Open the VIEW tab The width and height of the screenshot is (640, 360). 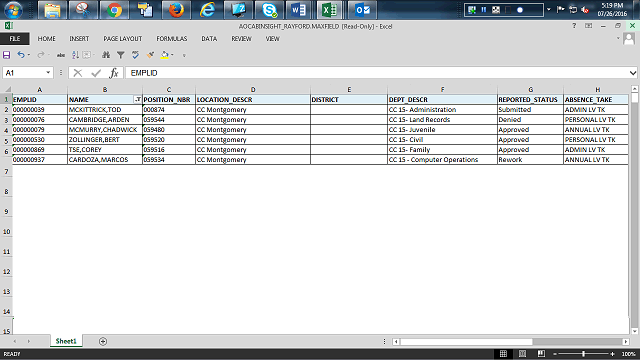272,39
